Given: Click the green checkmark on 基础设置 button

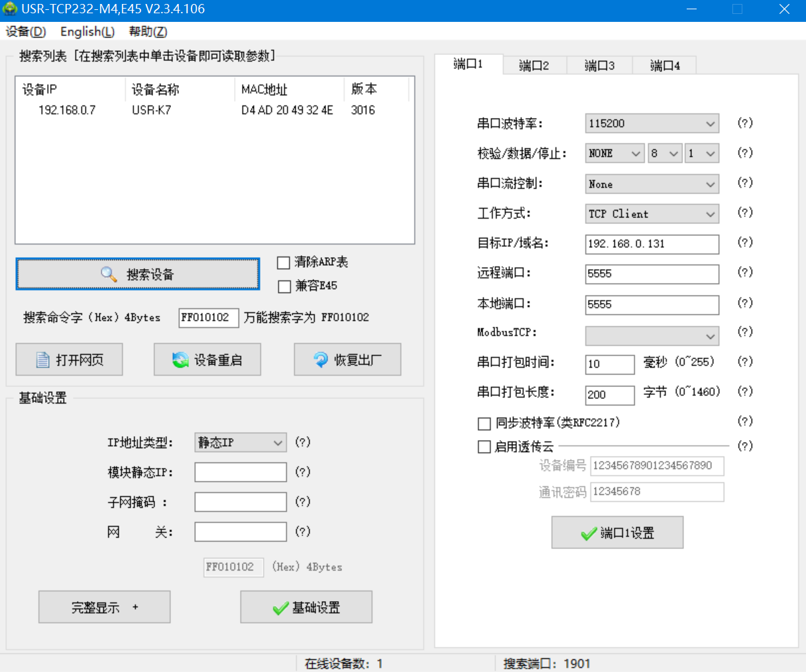Looking at the screenshot, I should [280, 608].
